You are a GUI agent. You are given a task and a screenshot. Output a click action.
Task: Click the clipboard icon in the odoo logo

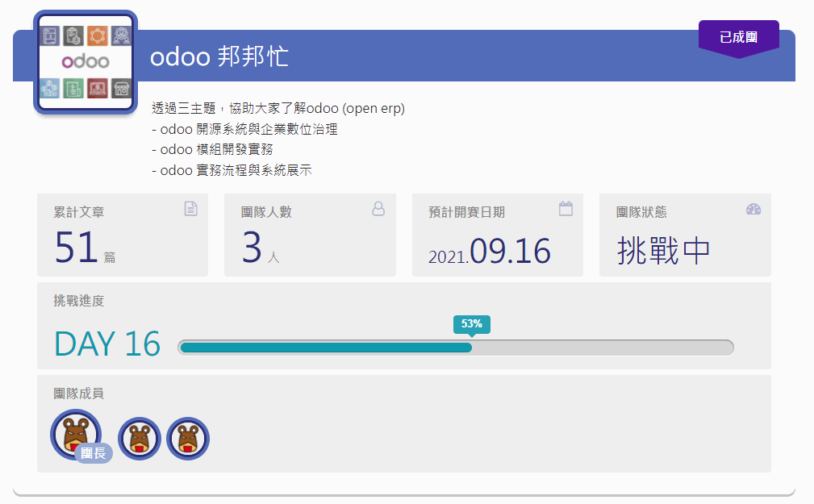point(73,35)
